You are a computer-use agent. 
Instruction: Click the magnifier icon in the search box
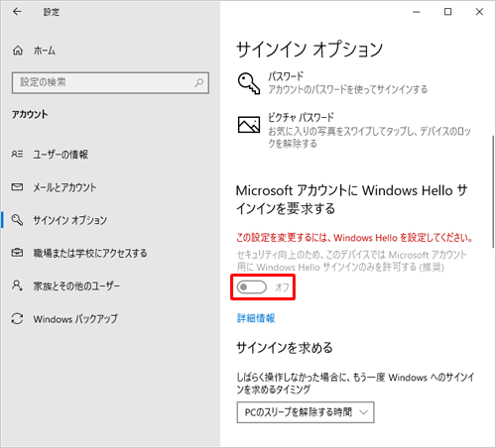coord(198,82)
